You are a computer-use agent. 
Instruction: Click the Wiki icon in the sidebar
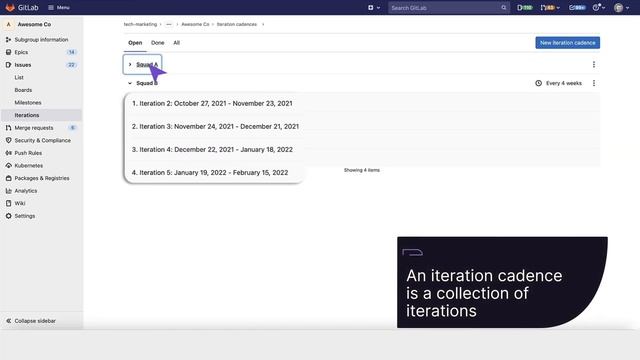tap(8, 203)
